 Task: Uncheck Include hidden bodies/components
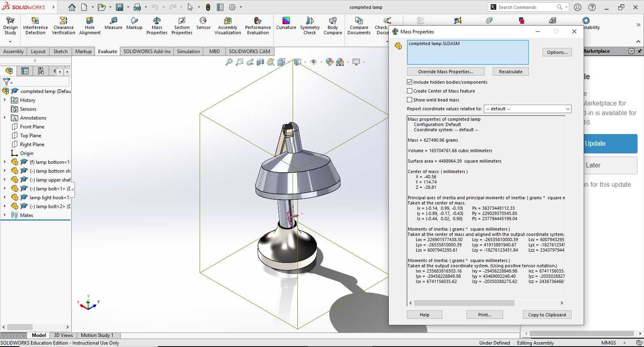(x=410, y=82)
